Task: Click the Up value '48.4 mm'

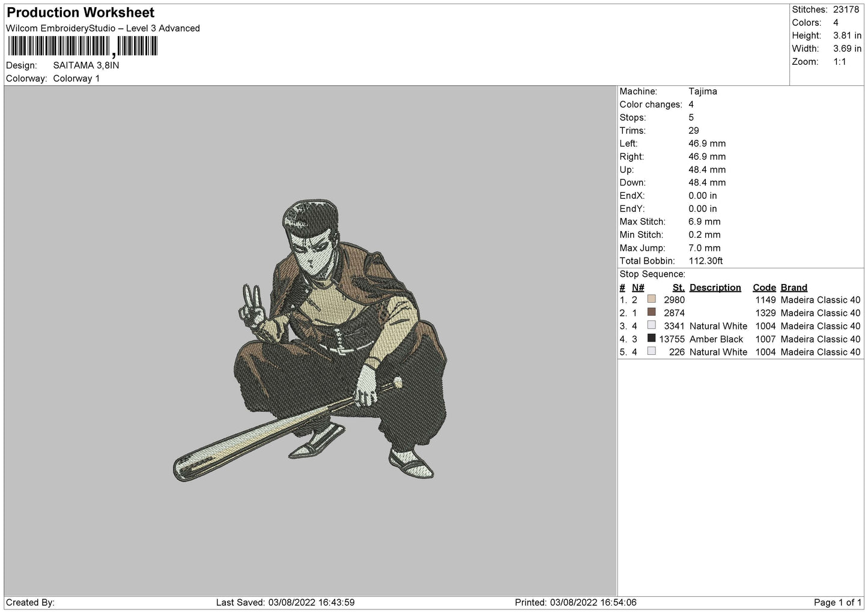Action: (707, 170)
